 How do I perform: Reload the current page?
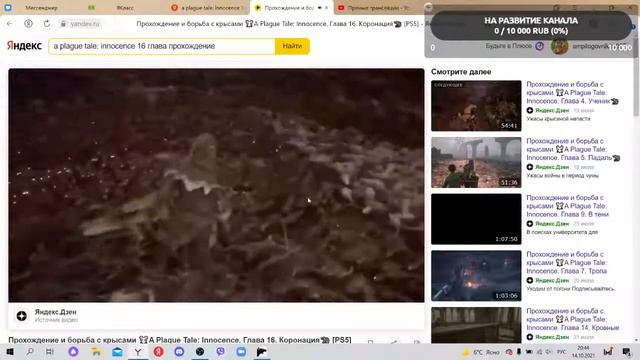click(47, 24)
